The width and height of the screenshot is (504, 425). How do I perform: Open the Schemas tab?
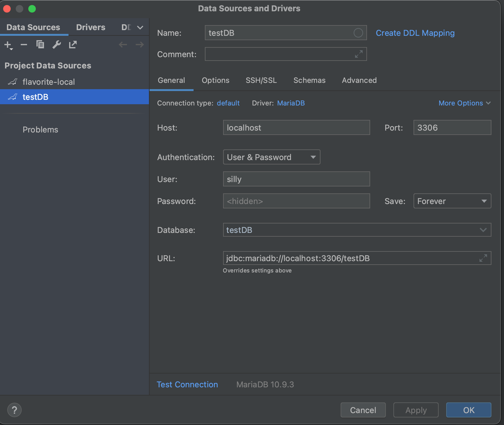(310, 80)
